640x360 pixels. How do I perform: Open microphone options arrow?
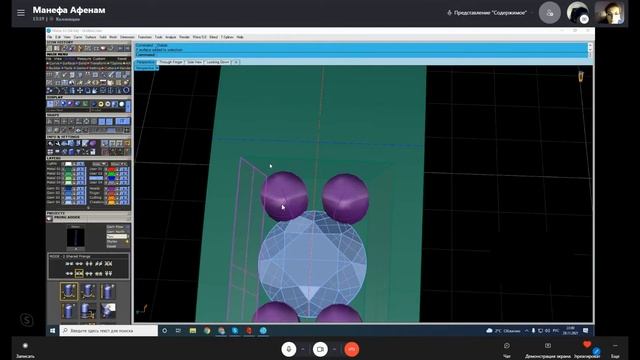point(303,349)
